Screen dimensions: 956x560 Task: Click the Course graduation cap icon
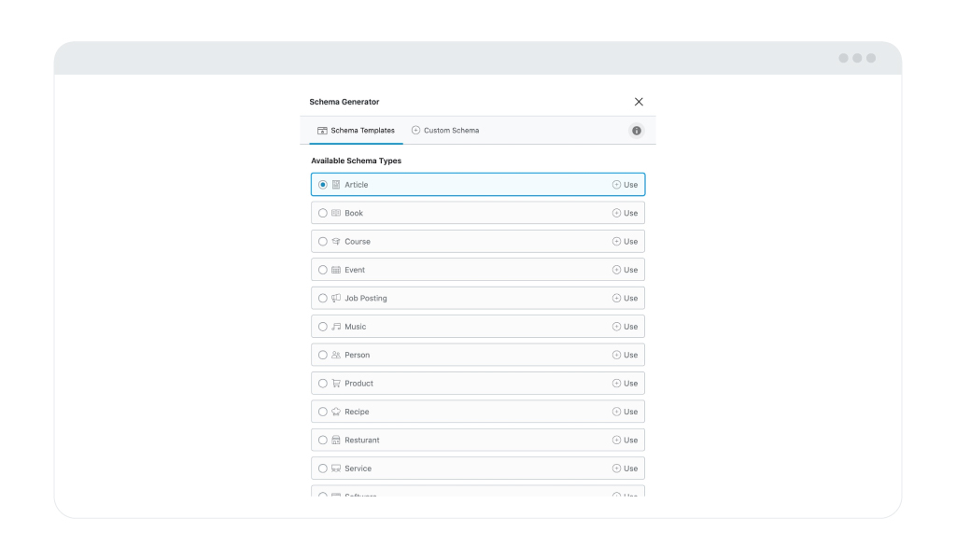click(336, 242)
